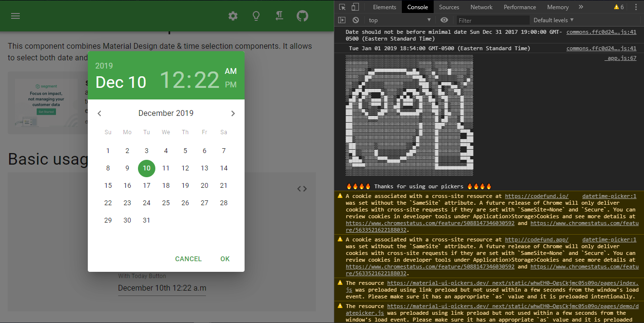The image size is (644, 323).
Task: Select December 28 in calendar
Action: [x=224, y=203]
